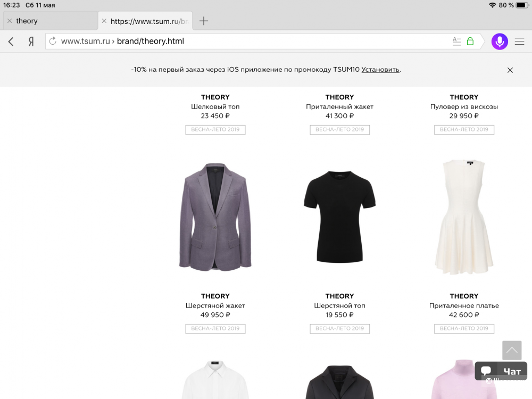
Task: Click ВЕСНА-ЛЕТО 2019 tag under Шерстяной топ
Action: pos(339,329)
